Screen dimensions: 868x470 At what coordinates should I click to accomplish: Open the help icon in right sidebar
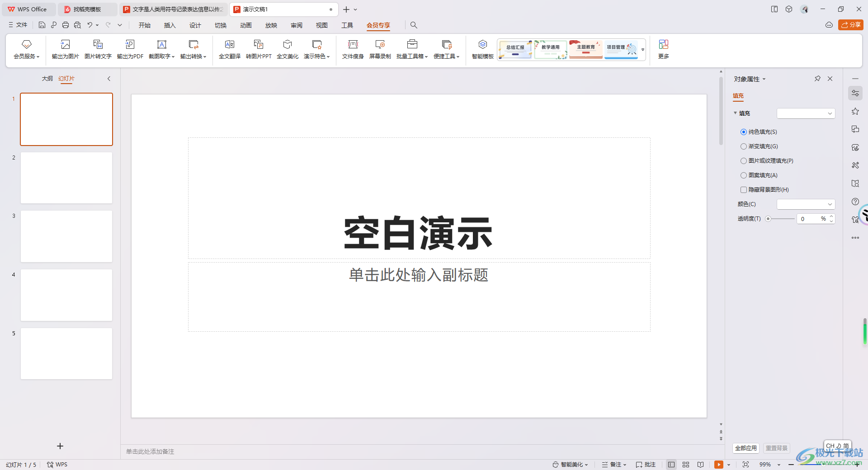pyautogui.click(x=855, y=202)
